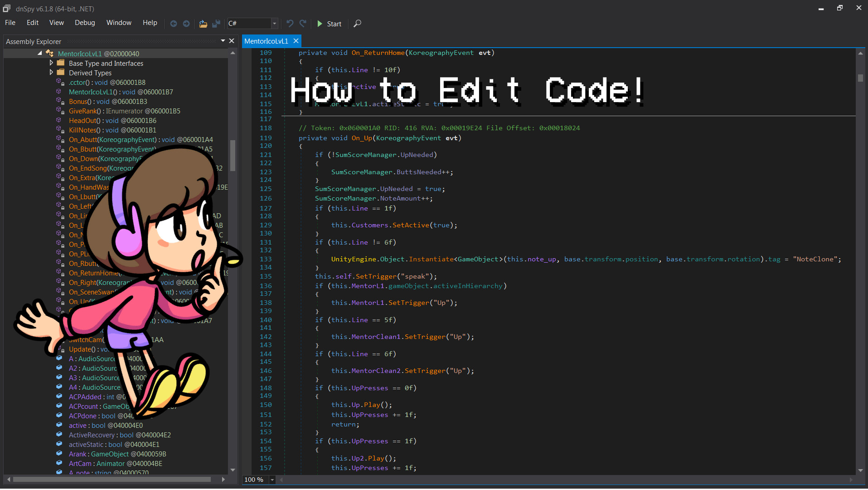Open the Debug menu

(x=85, y=23)
